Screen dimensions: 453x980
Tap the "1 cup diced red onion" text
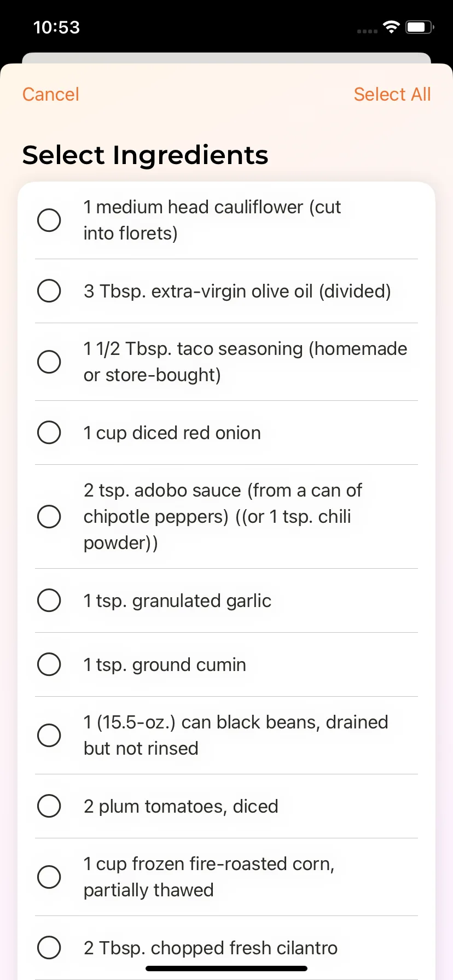click(172, 433)
